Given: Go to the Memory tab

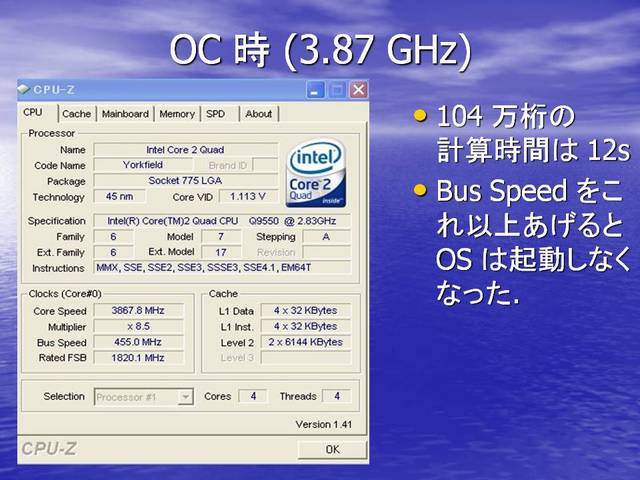Looking at the screenshot, I should click(177, 114).
